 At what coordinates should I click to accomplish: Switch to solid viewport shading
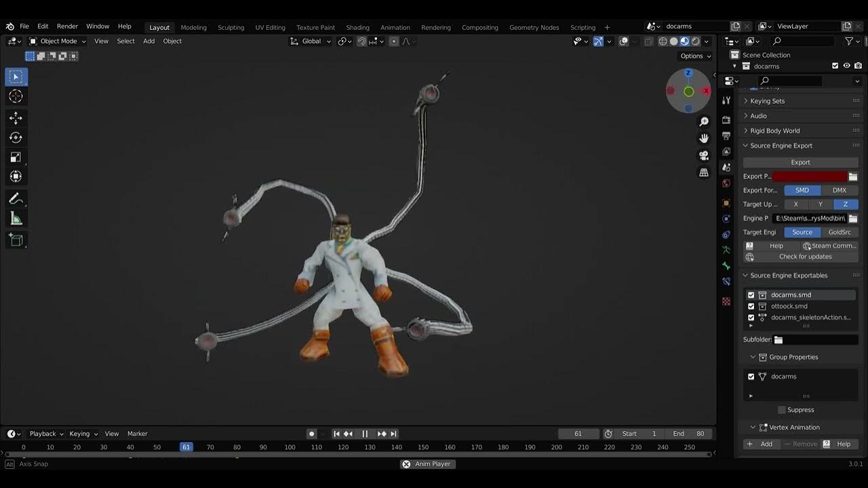pyautogui.click(x=674, y=41)
